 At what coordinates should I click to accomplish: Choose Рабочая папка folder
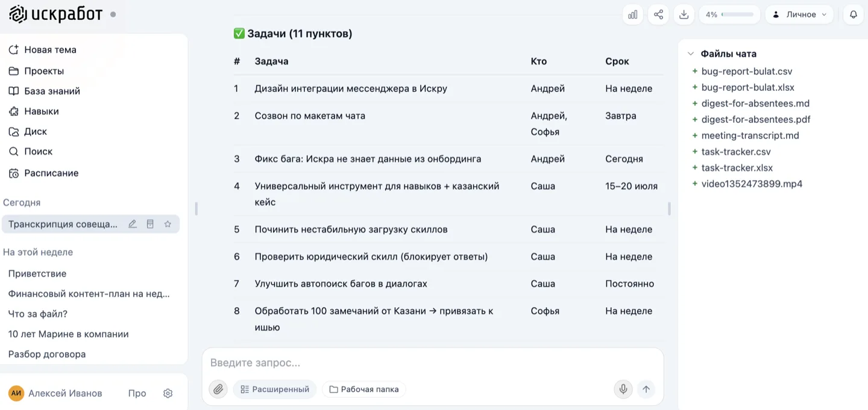point(364,389)
